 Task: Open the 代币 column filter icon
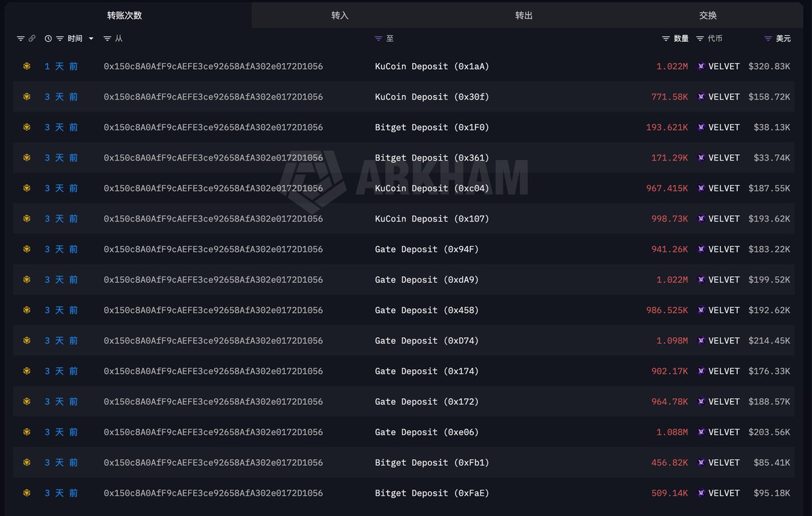click(700, 39)
